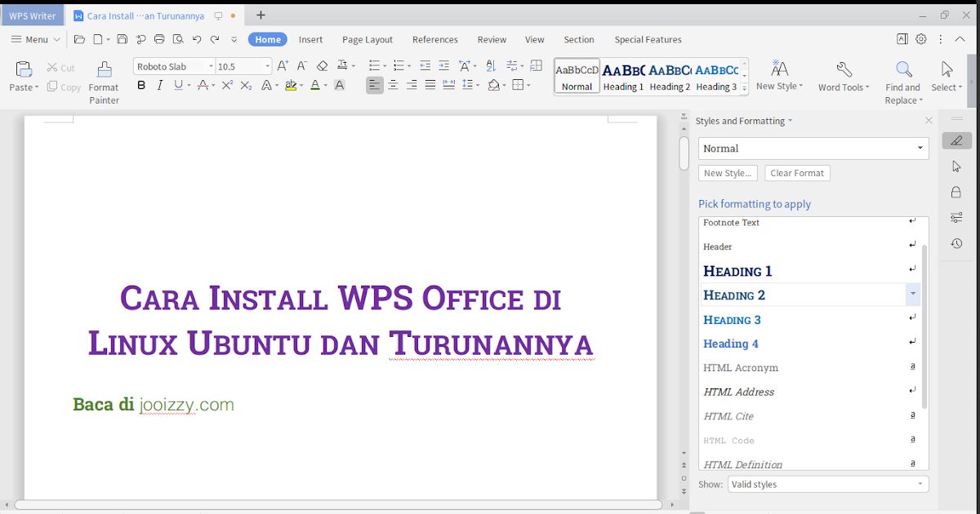Click the Clear Format button

(797, 173)
